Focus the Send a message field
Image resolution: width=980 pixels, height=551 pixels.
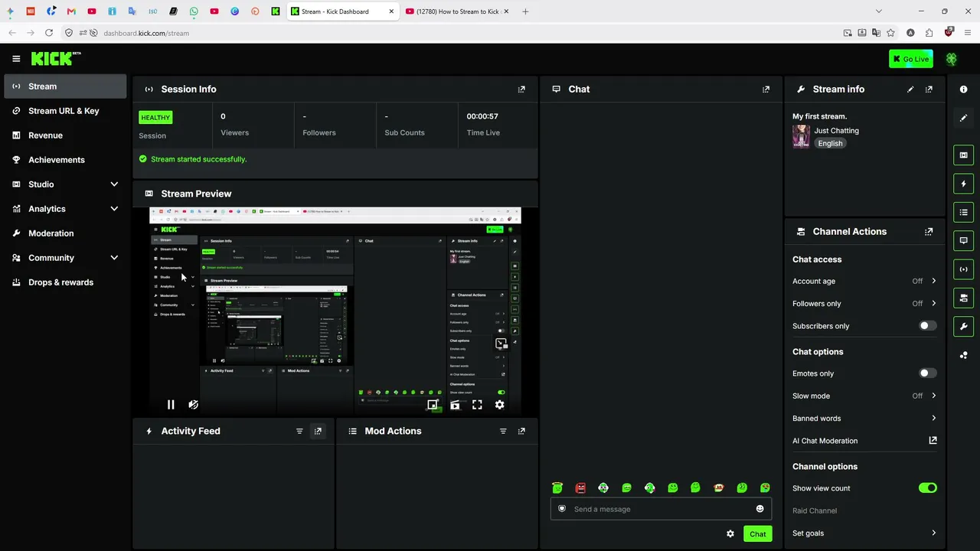pos(661,509)
